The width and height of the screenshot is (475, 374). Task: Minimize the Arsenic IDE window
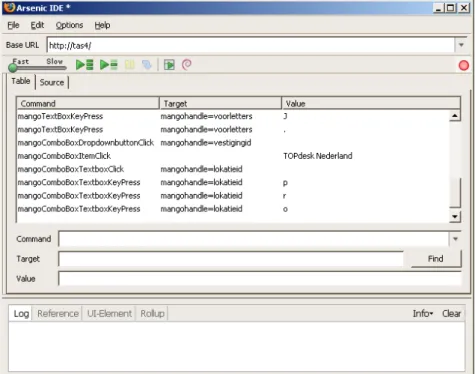click(438, 8)
